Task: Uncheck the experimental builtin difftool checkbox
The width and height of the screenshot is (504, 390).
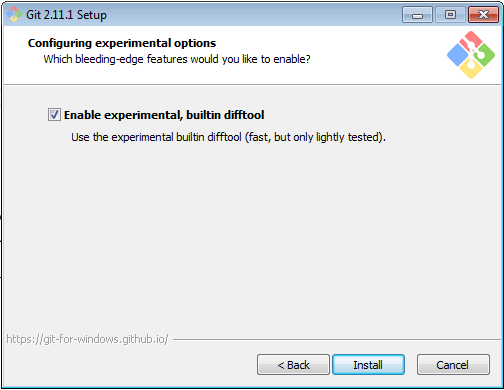Action: click(54, 115)
